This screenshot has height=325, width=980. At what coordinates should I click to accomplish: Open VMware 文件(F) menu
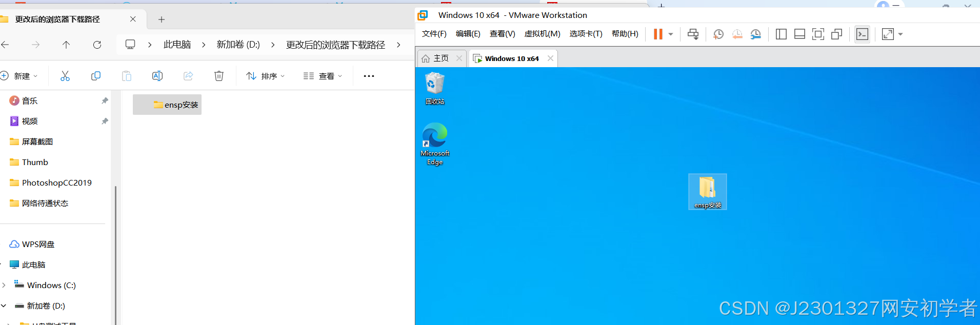434,34
